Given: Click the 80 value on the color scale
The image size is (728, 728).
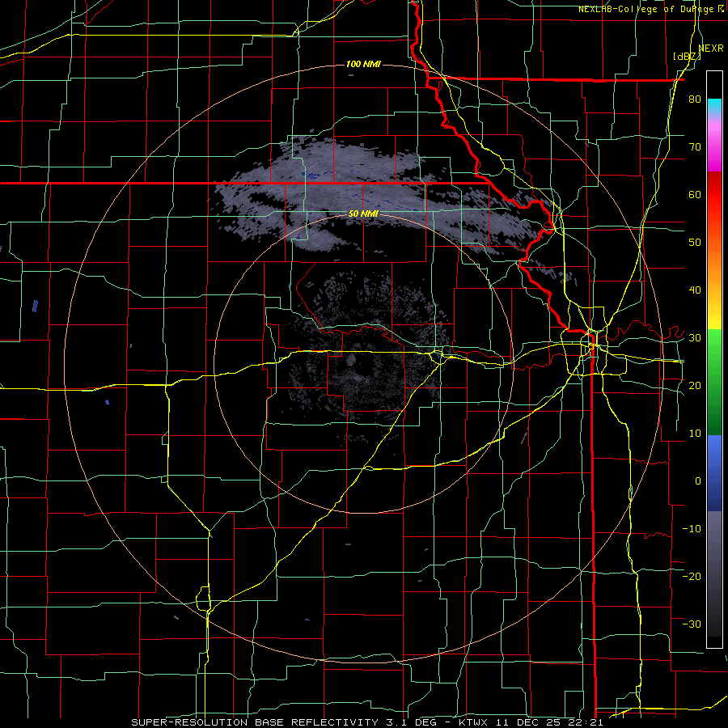Looking at the screenshot, I should pos(695,99).
